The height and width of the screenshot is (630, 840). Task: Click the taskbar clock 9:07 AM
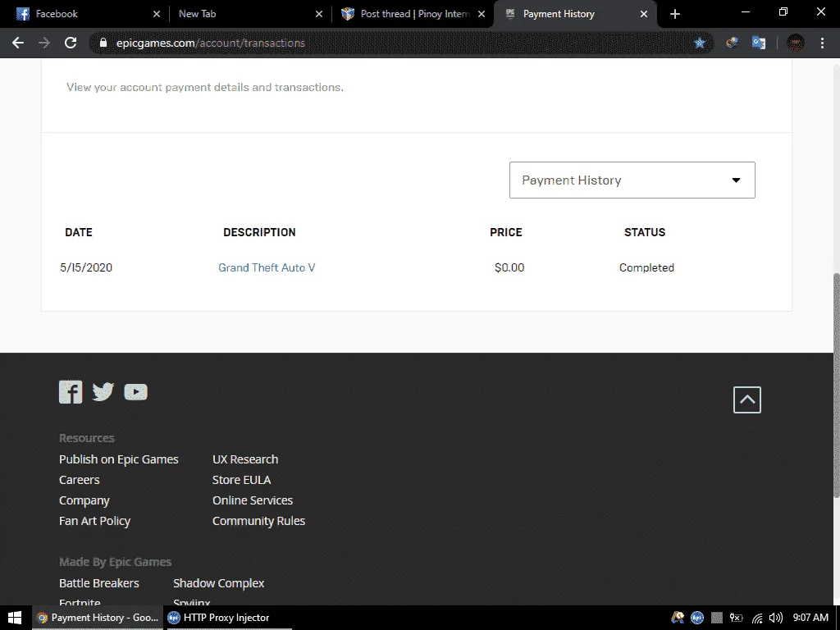pyautogui.click(x=810, y=618)
